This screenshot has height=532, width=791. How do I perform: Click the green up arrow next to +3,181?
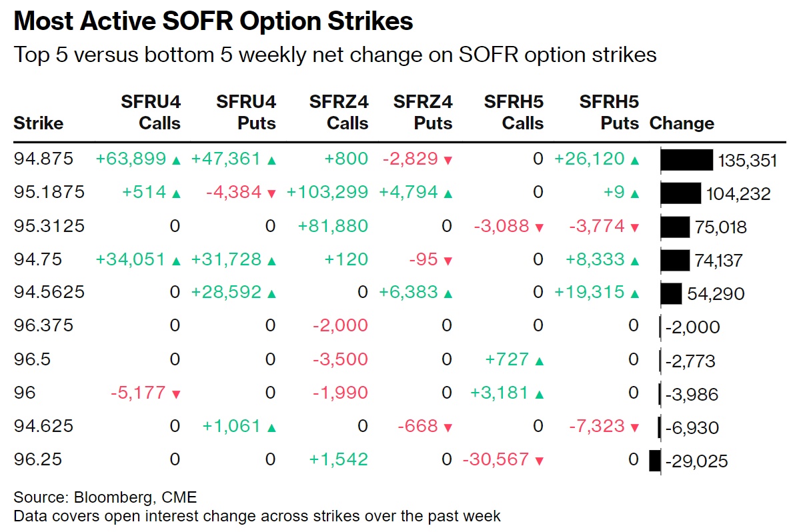point(539,394)
